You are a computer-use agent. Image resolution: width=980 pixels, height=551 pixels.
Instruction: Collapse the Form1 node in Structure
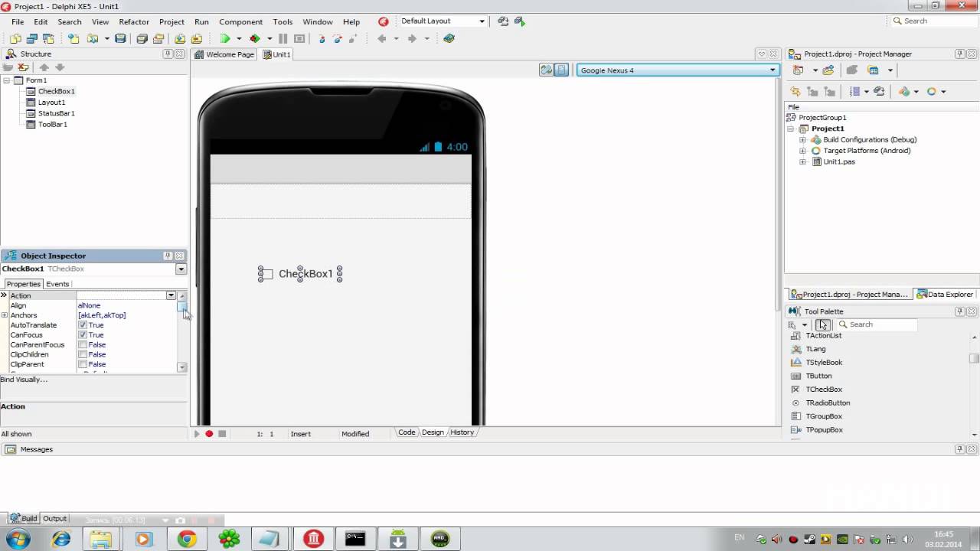(6, 80)
